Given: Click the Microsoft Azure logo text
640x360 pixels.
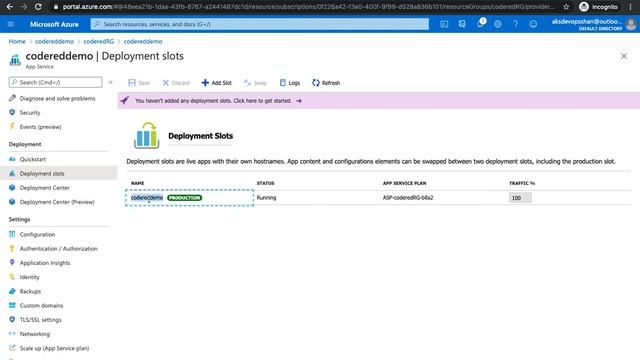Looking at the screenshot, I should point(54,24).
